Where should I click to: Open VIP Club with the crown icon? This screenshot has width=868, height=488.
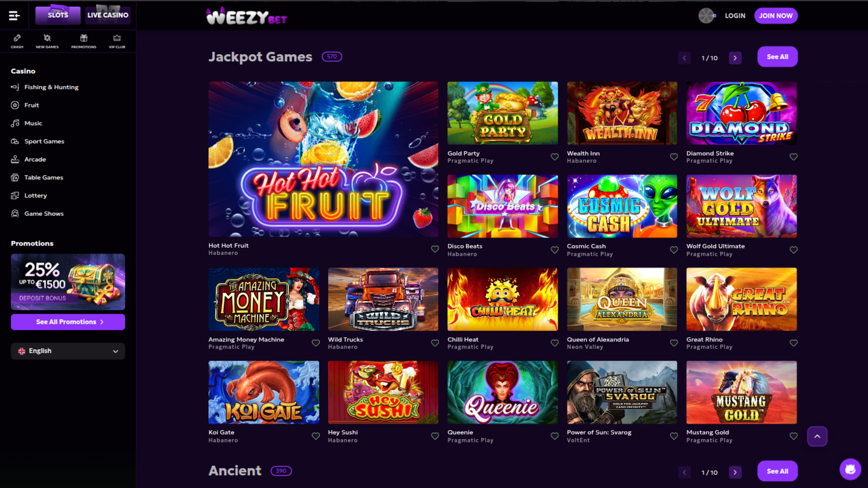click(117, 41)
